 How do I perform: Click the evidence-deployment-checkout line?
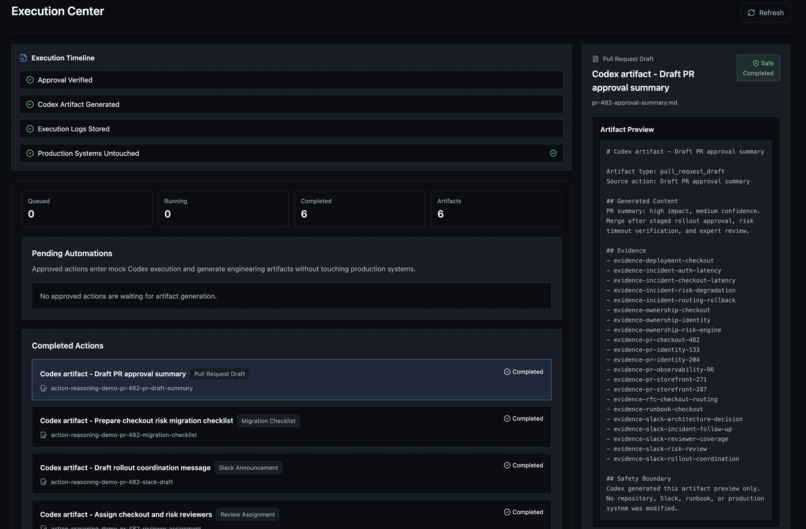(660, 261)
